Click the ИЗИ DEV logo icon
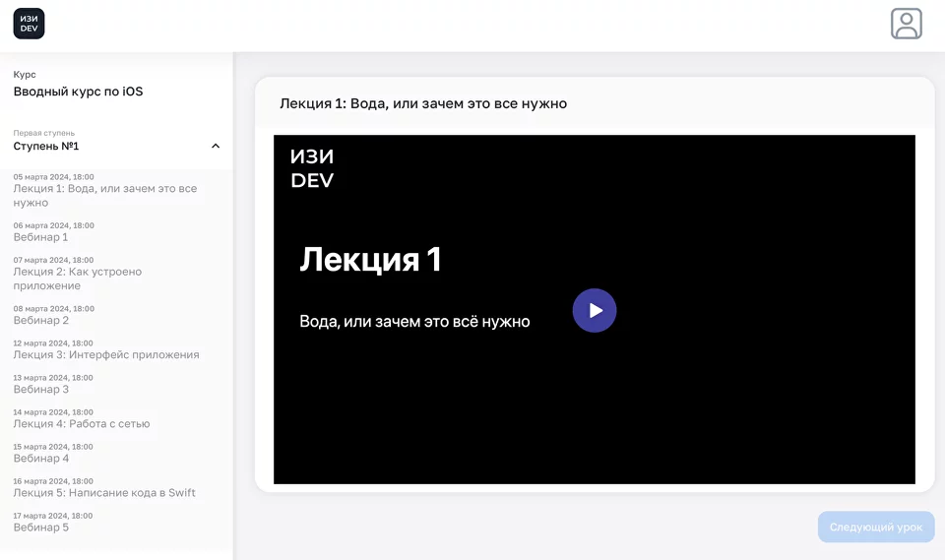Viewport: 945px width, 560px height. (x=29, y=24)
